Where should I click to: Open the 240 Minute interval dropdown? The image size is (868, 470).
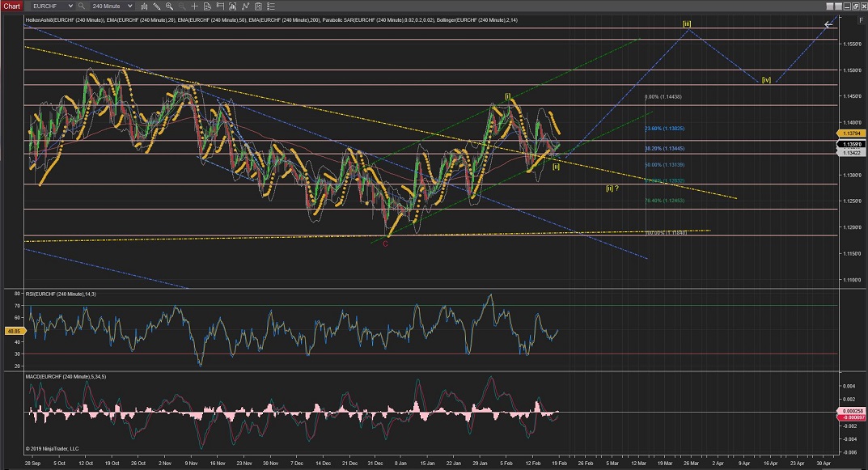click(x=112, y=6)
